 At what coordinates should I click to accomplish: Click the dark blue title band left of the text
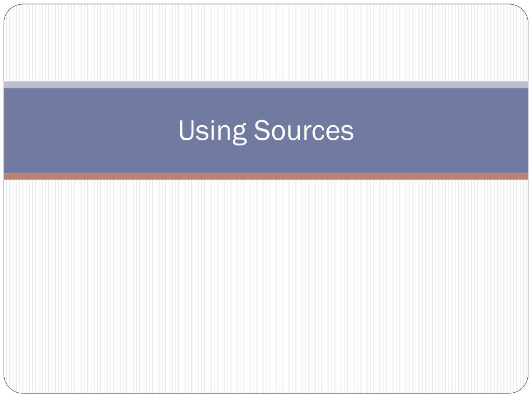[x=91, y=130]
